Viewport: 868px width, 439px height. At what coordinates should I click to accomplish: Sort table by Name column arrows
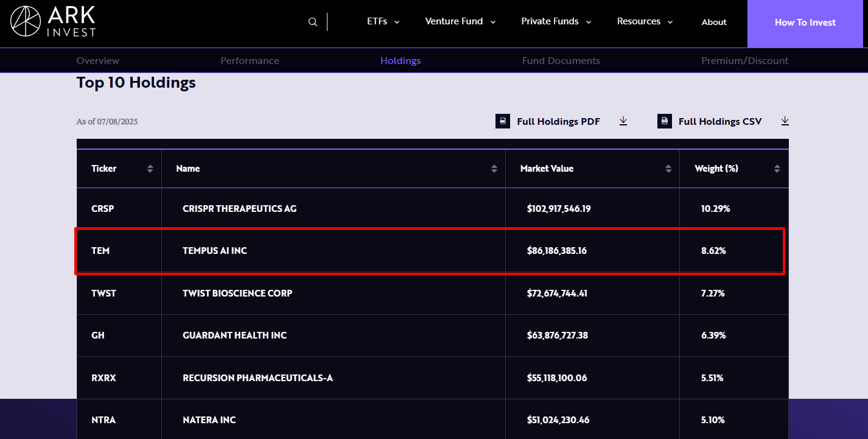point(494,169)
